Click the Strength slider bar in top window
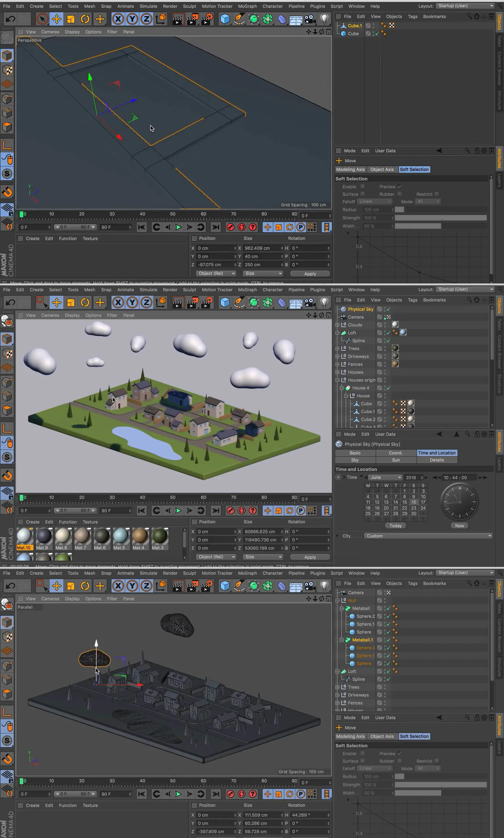 tap(440, 218)
